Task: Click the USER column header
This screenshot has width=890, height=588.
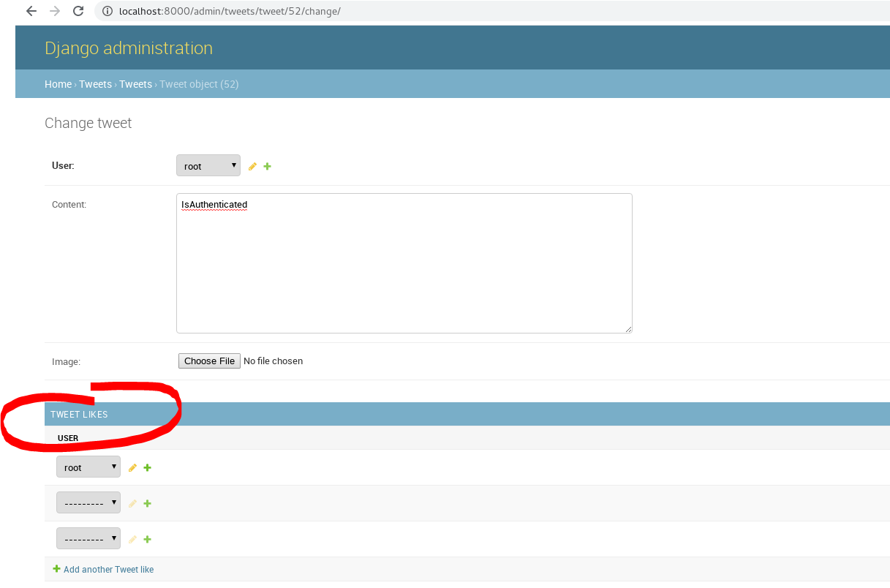Action: point(68,438)
